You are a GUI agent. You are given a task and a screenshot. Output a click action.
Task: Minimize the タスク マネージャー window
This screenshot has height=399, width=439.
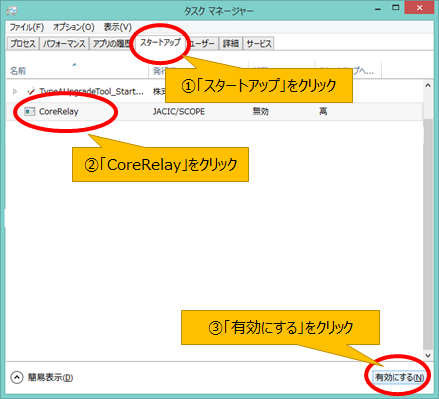pyautogui.click(x=378, y=9)
